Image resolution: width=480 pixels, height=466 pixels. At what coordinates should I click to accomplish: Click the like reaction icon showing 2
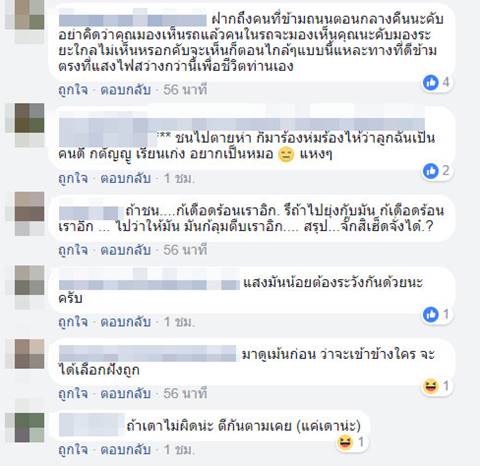tap(431, 171)
